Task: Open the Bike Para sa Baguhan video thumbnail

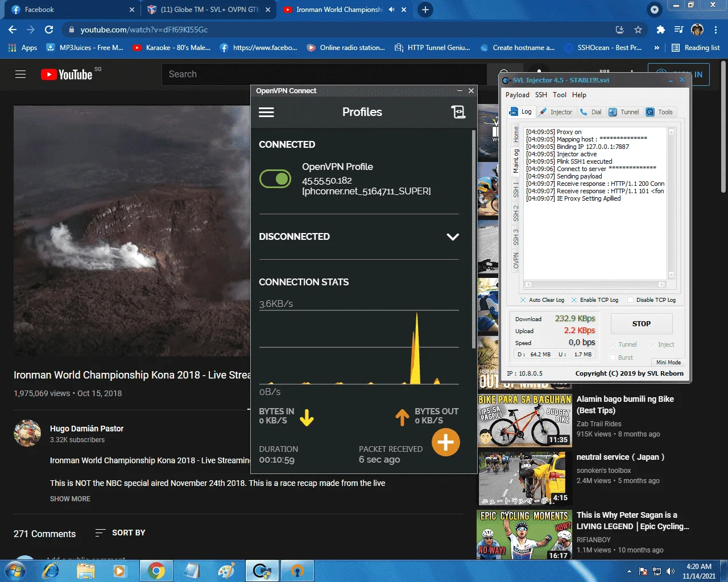Action: (524, 420)
